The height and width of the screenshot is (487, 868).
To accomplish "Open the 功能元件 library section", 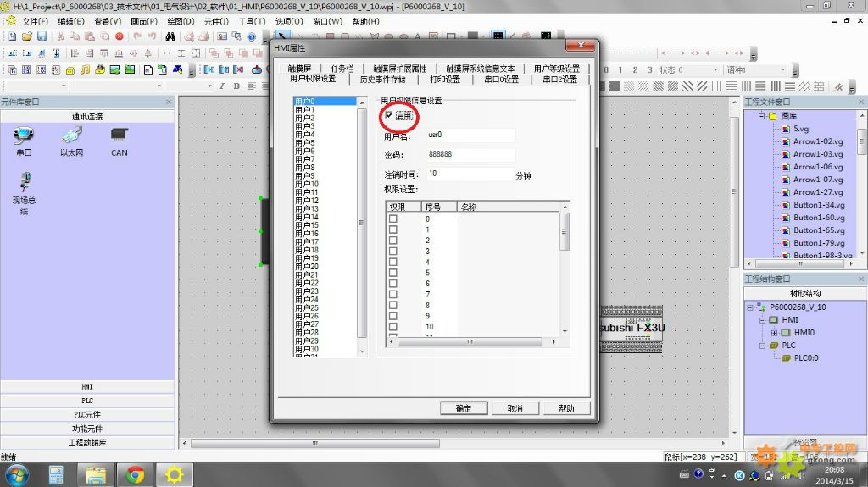I will click(x=87, y=429).
